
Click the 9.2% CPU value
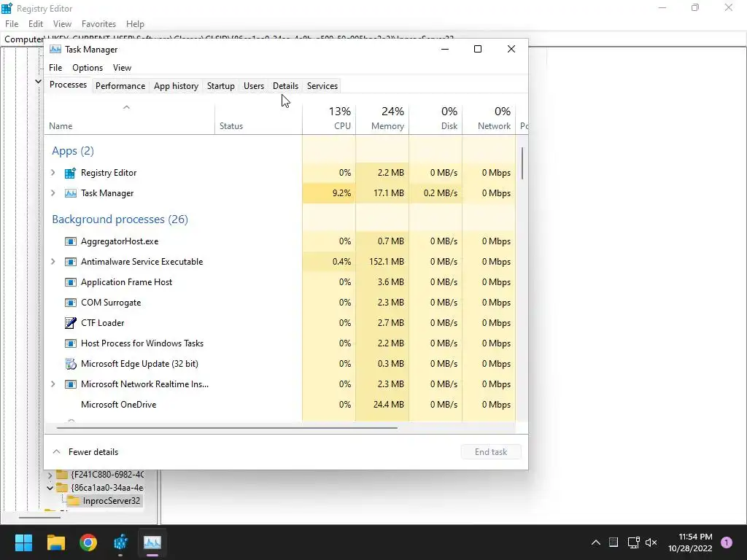tap(341, 193)
